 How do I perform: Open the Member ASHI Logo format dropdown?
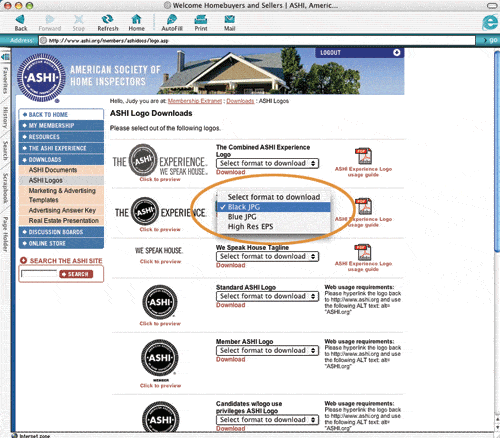pyautogui.click(x=268, y=351)
